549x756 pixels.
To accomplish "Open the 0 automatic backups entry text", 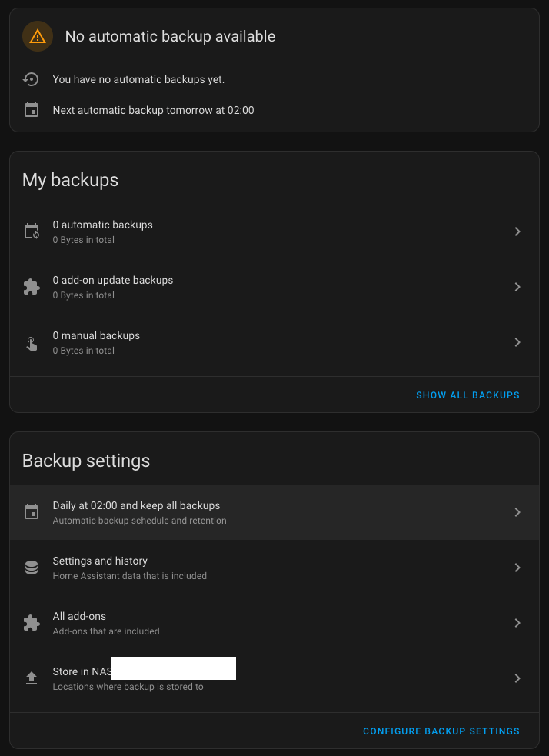I will point(103,225).
